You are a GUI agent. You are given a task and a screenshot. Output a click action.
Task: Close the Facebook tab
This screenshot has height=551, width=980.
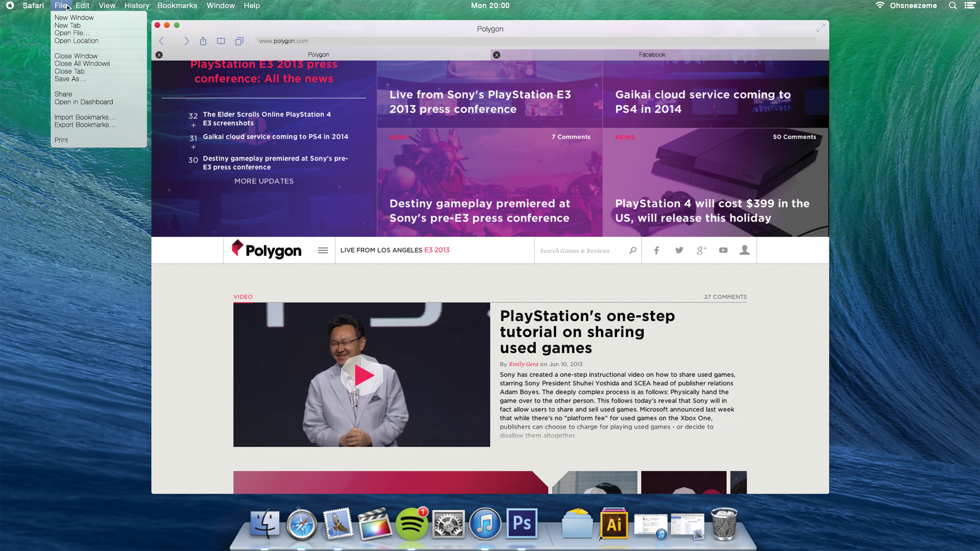point(496,55)
